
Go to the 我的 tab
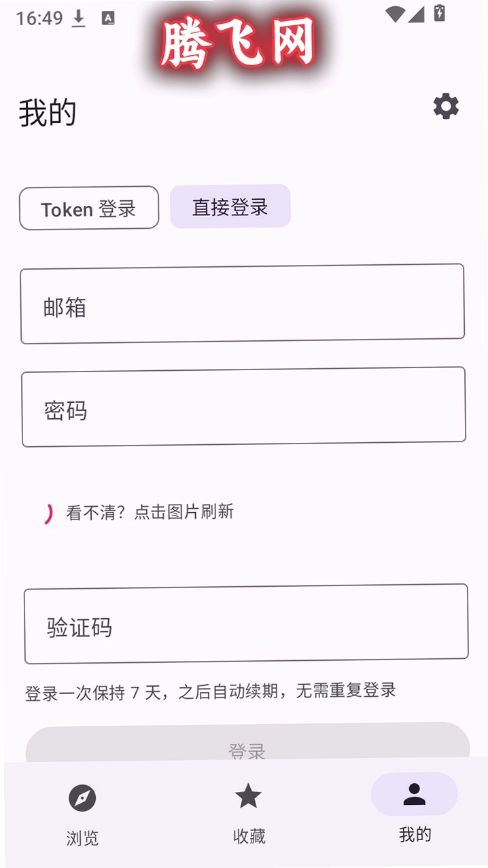[x=415, y=834]
